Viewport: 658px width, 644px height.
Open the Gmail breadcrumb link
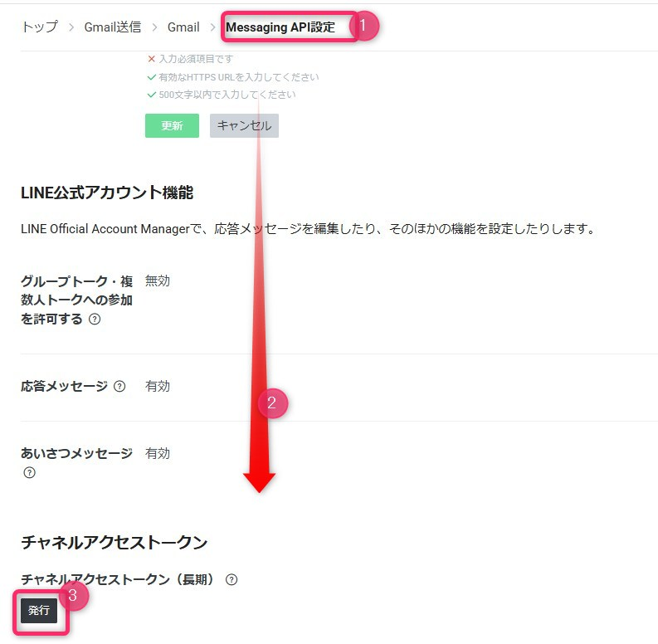(x=183, y=27)
